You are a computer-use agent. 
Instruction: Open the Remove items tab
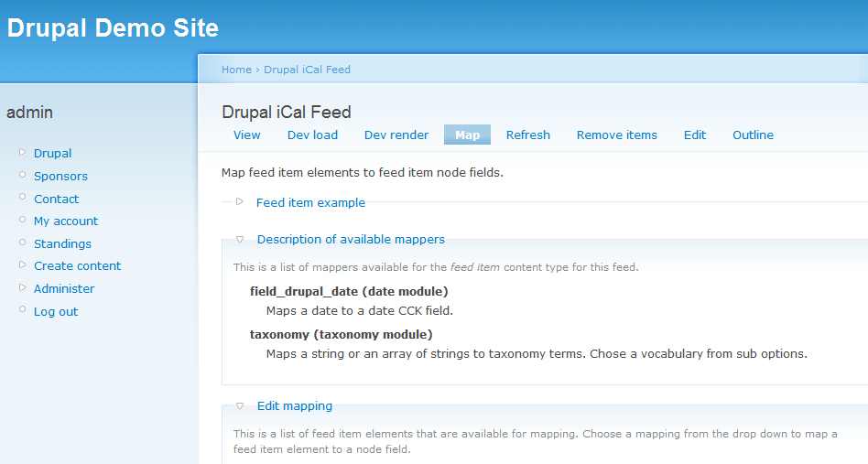[616, 135]
